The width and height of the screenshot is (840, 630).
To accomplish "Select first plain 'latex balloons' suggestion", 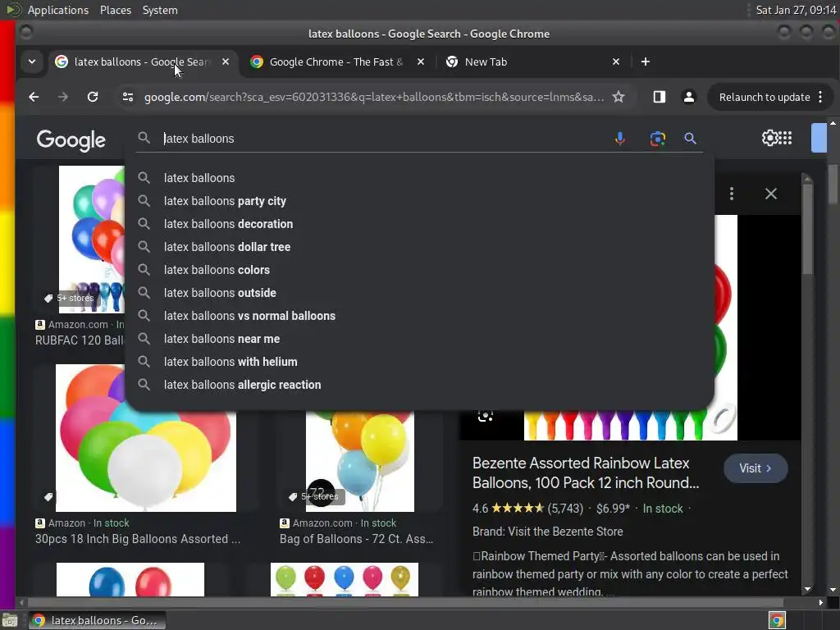I will click(419, 178).
